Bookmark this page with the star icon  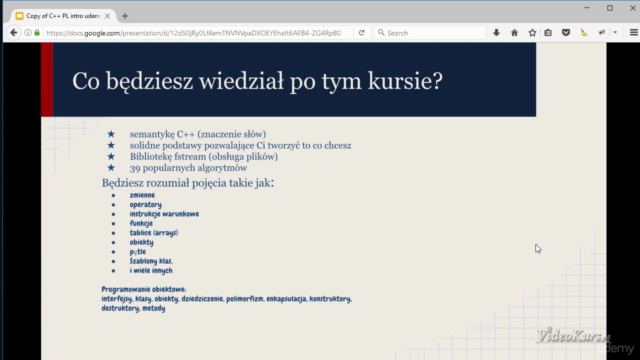point(532,33)
